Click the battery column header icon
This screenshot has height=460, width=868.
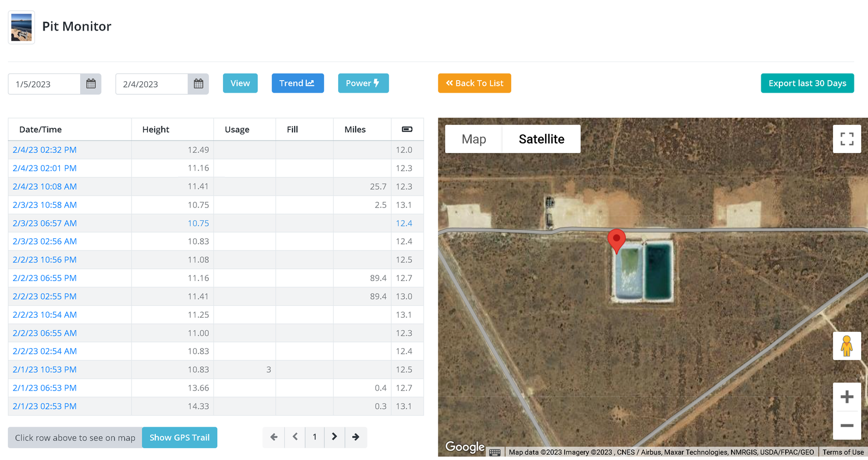[407, 129]
